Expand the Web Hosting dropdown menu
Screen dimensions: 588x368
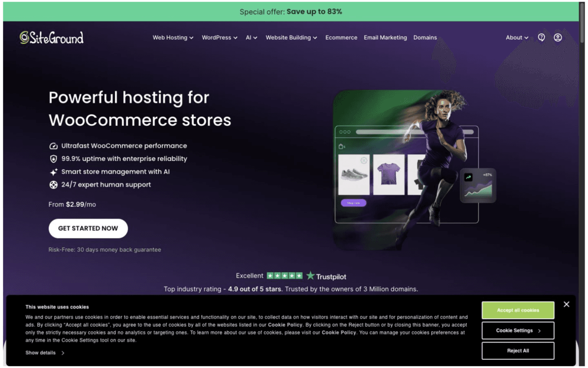pyautogui.click(x=173, y=38)
